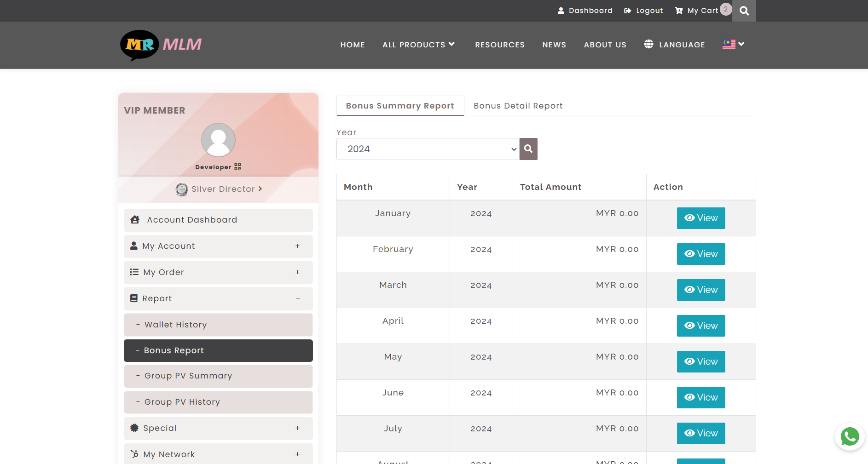Open the Year dropdown showing 2024
This screenshot has width=868, height=464.
pyautogui.click(x=428, y=149)
